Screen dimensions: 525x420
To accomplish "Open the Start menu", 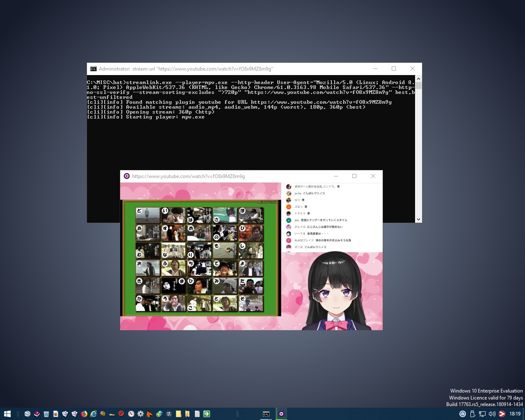I will [7, 414].
